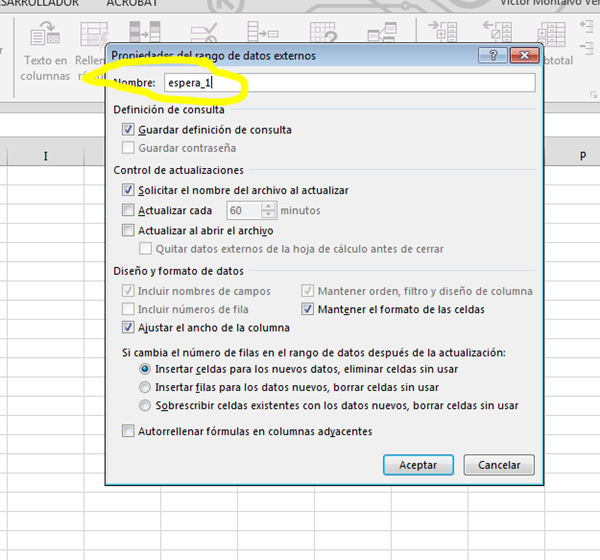
Task: Decrease the minutes spinner value
Action: coord(268,214)
